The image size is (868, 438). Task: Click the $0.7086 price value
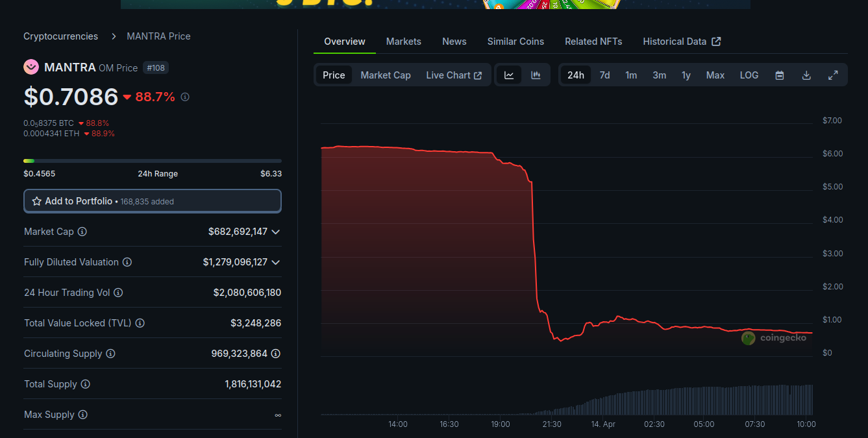click(71, 97)
